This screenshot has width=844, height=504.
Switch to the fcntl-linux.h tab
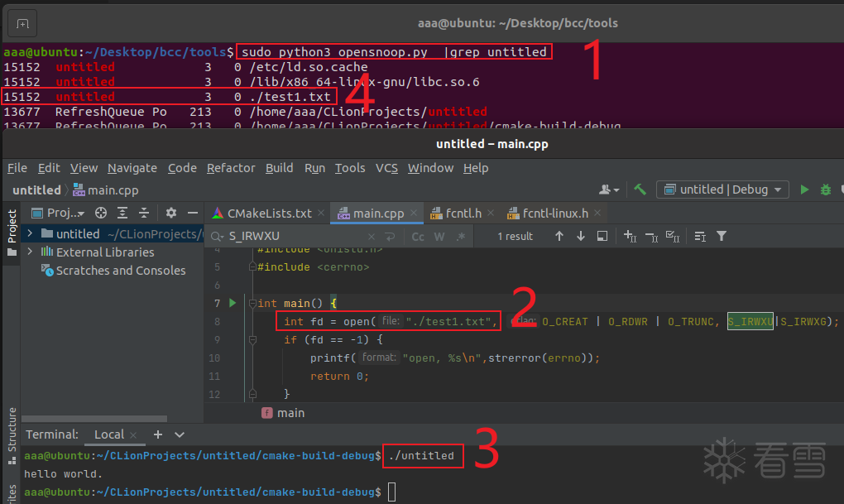[555, 214]
